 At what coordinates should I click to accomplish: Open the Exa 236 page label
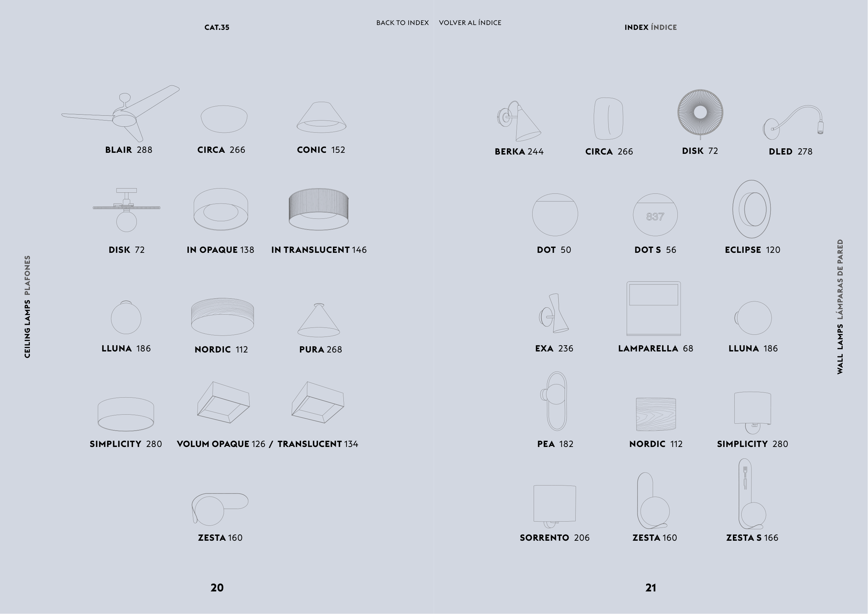pos(554,348)
